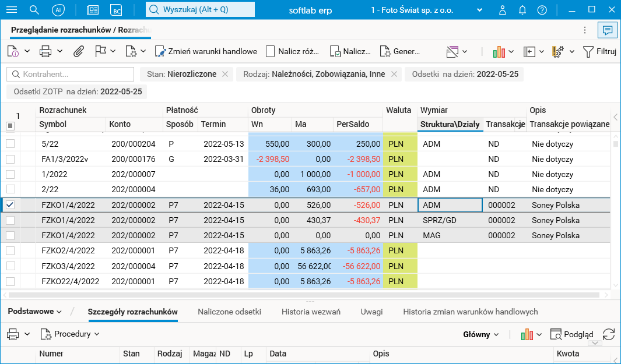
Task: Uncheck the selected FZKO1/4/2022 ADM row
Action: click(x=10, y=205)
